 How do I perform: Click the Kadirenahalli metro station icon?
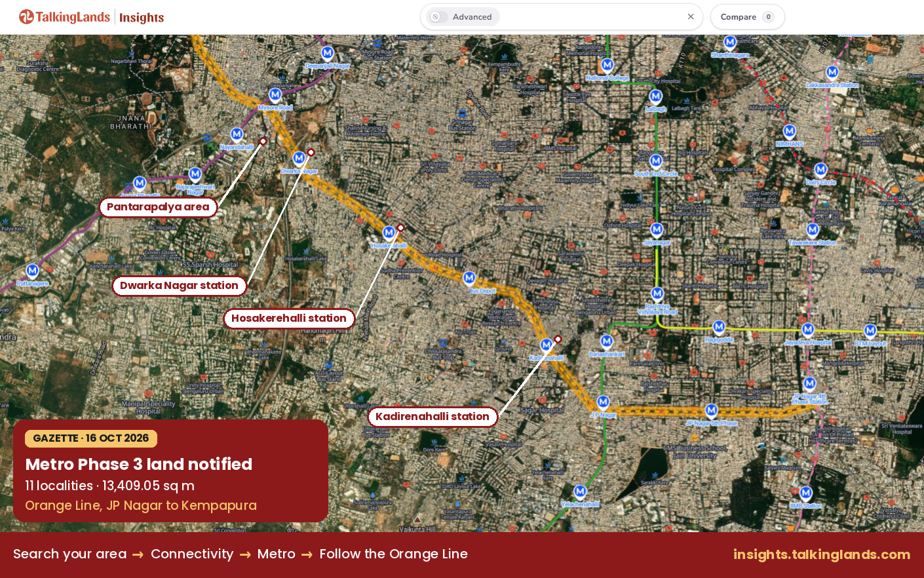click(546, 345)
